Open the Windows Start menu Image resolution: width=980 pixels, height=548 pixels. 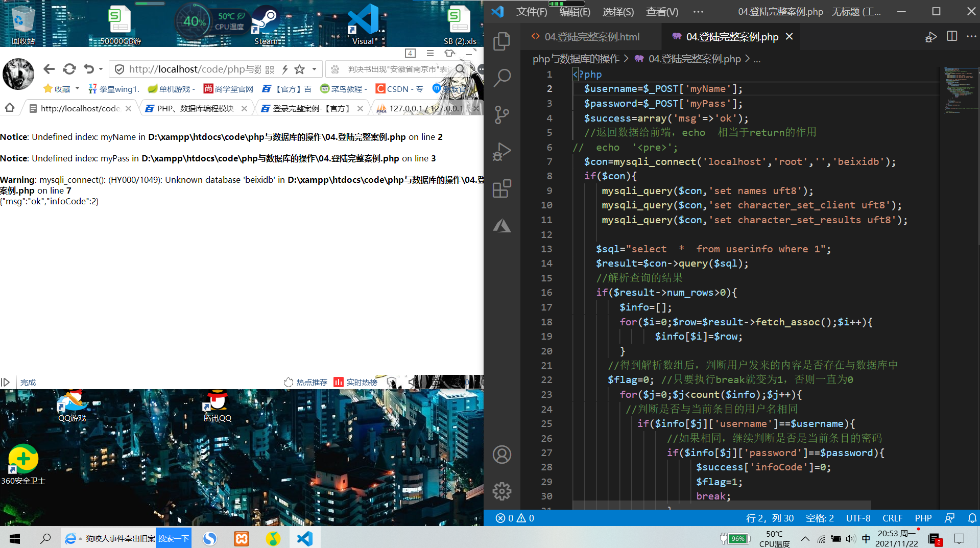15,538
